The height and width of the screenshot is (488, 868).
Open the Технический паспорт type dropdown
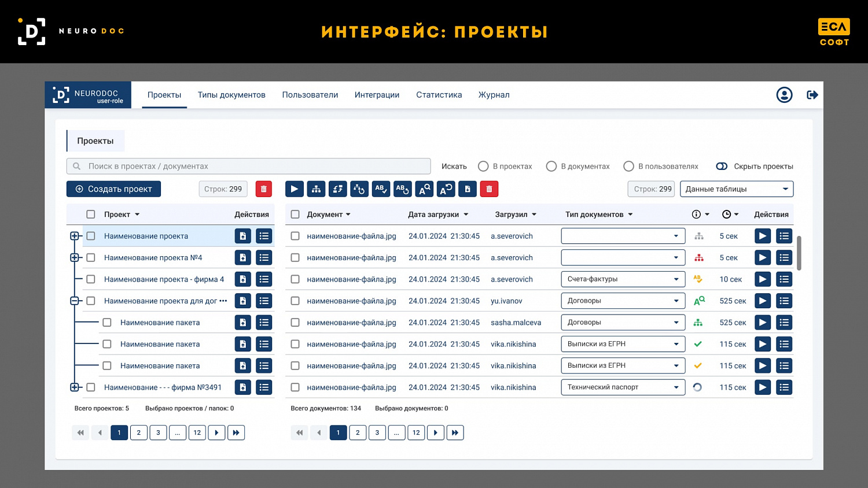[x=623, y=387]
